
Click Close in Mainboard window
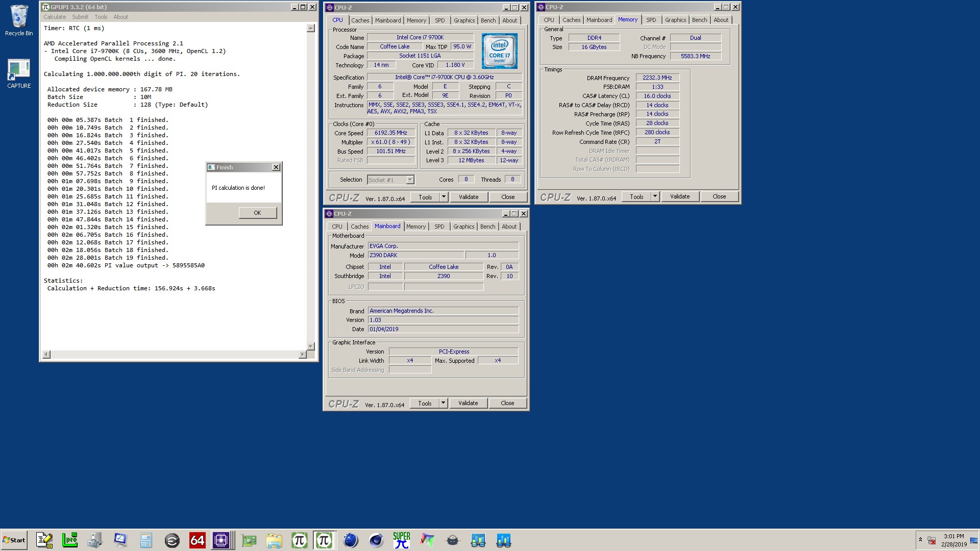pyautogui.click(x=507, y=403)
